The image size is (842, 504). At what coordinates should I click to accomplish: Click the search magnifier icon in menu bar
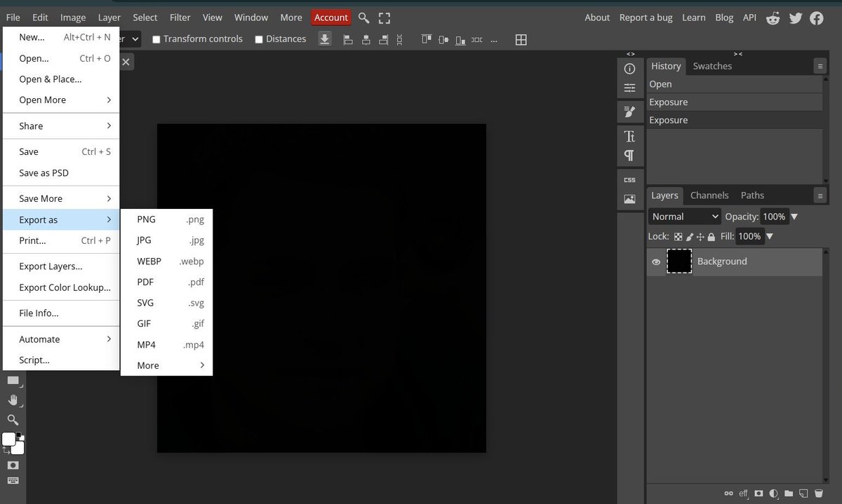pos(363,18)
